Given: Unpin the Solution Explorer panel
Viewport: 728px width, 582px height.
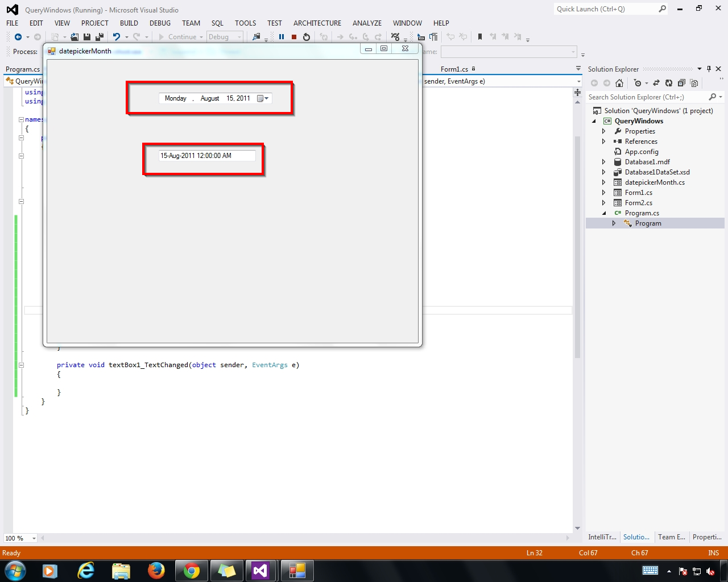Looking at the screenshot, I should click(709, 69).
